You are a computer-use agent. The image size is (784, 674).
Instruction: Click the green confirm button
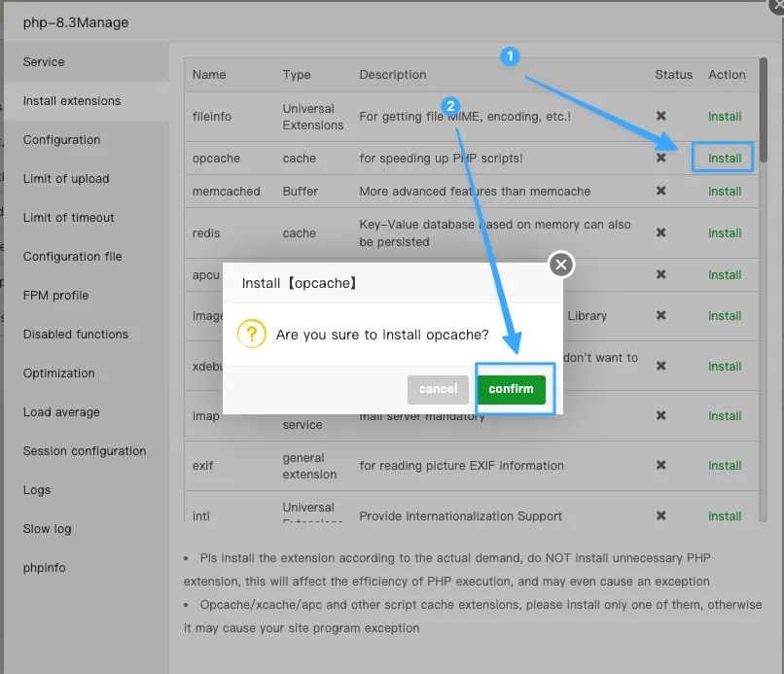tap(511, 389)
